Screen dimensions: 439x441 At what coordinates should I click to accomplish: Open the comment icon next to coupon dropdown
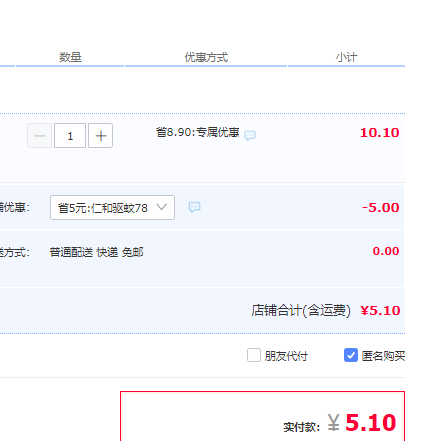click(194, 207)
